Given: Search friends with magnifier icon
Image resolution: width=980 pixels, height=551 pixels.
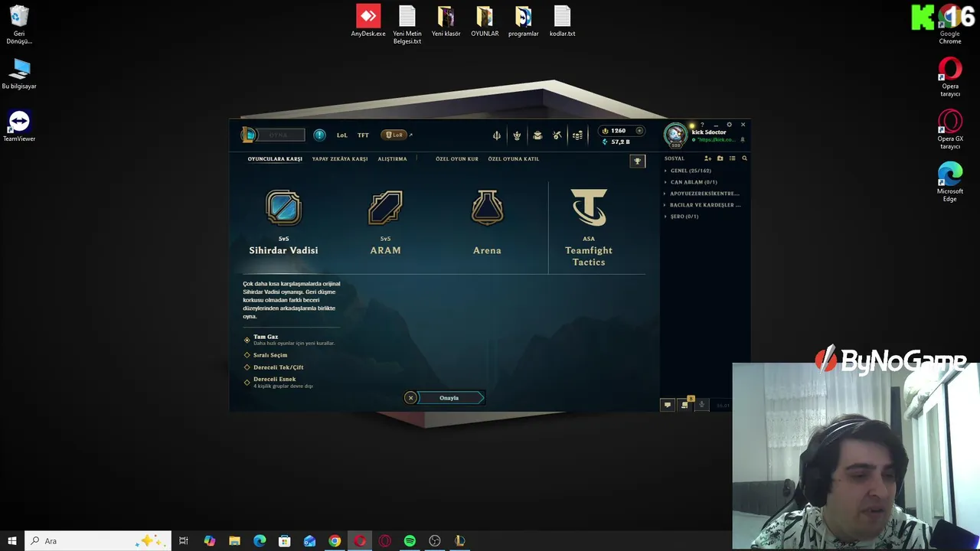Looking at the screenshot, I should (x=744, y=158).
